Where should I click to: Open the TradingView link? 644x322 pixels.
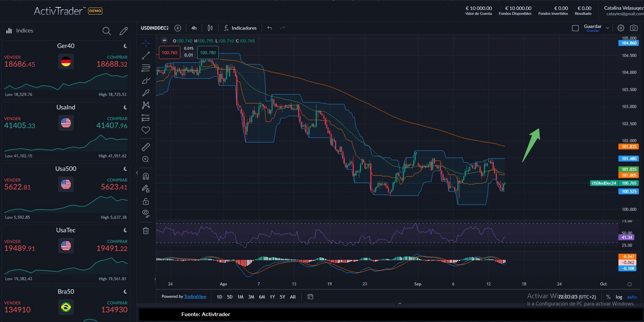pyautogui.click(x=195, y=296)
